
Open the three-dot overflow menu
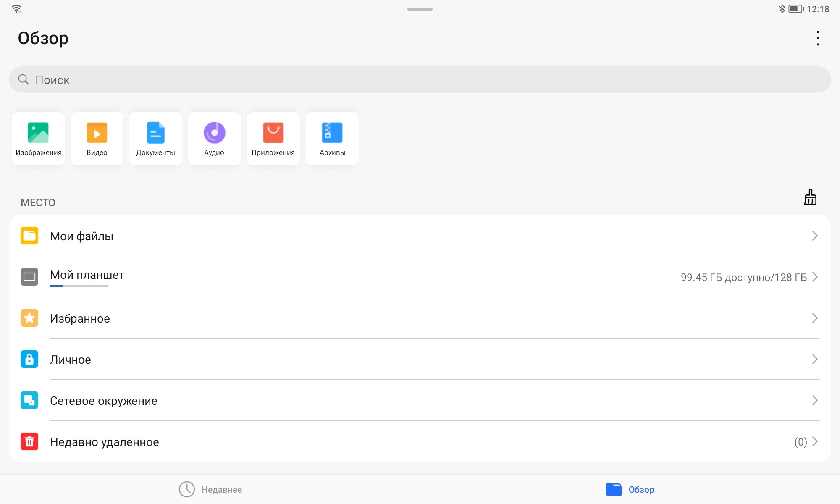coord(817,38)
